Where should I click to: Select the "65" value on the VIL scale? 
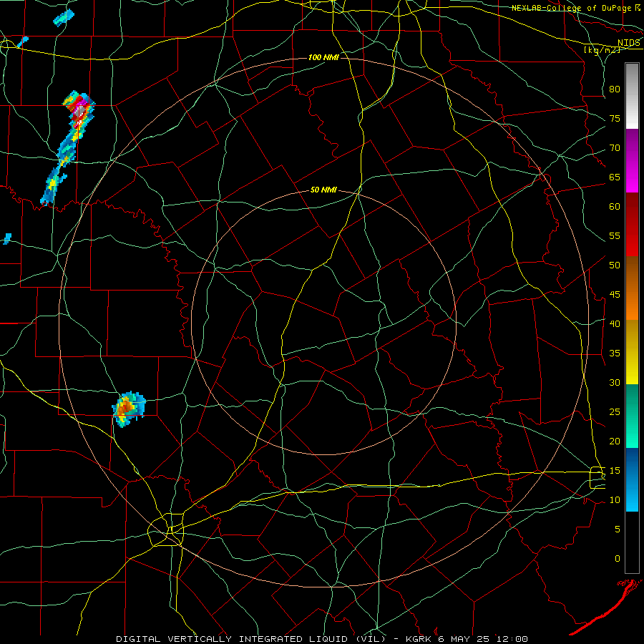(x=615, y=177)
